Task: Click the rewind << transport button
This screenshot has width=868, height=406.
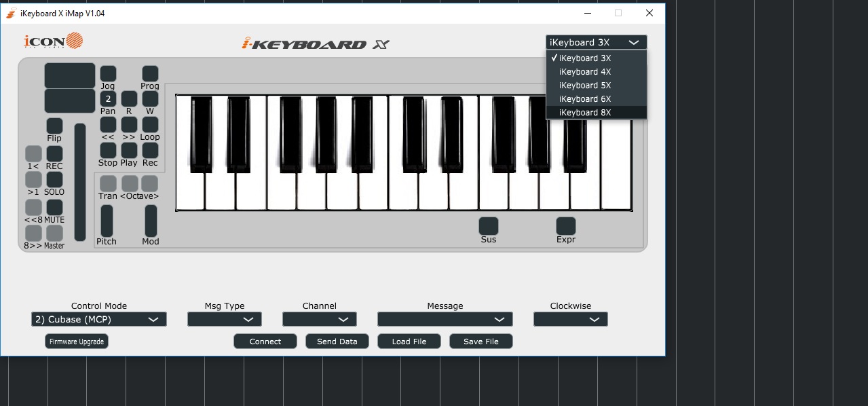Action: [x=108, y=124]
